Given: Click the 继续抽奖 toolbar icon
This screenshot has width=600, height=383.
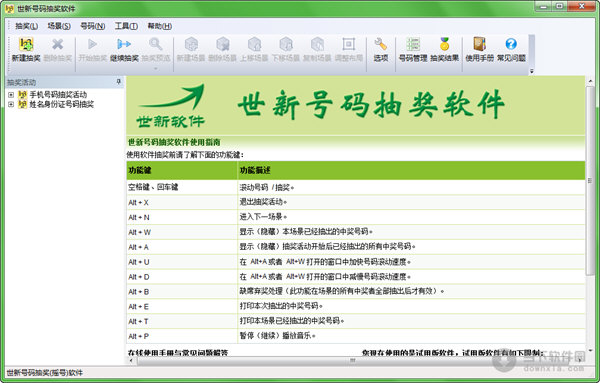Looking at the screenshot, I should (x=124, y=44).
